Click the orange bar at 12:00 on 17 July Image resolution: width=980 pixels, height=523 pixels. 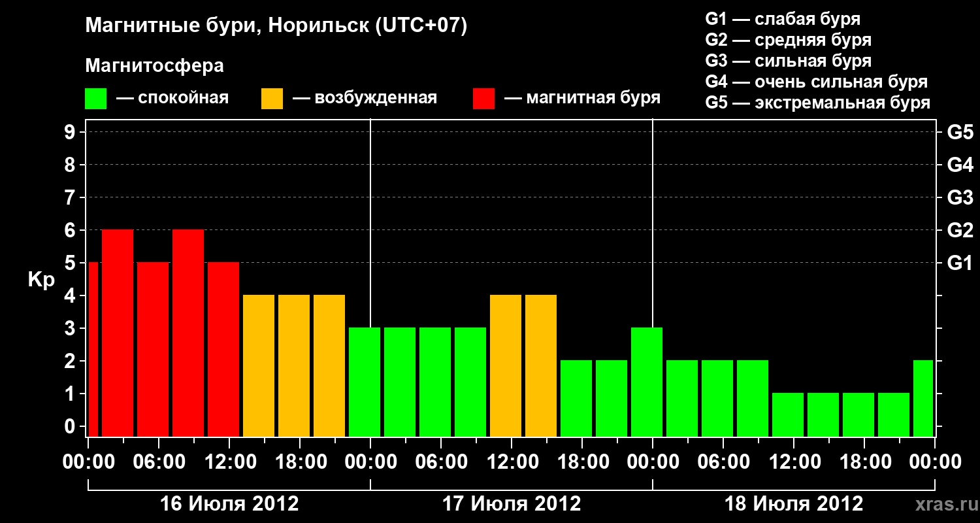click(506, 365)
